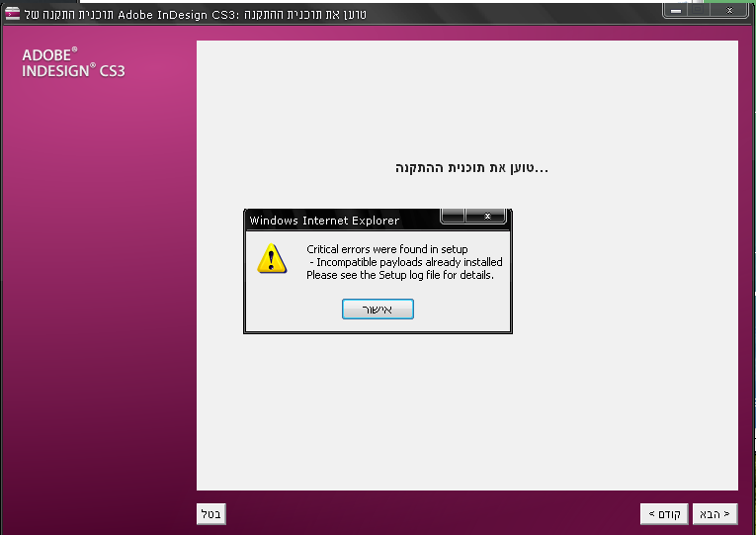Proceed with the הבא (Next) button

pyautogui.click(x=714, y=513)
